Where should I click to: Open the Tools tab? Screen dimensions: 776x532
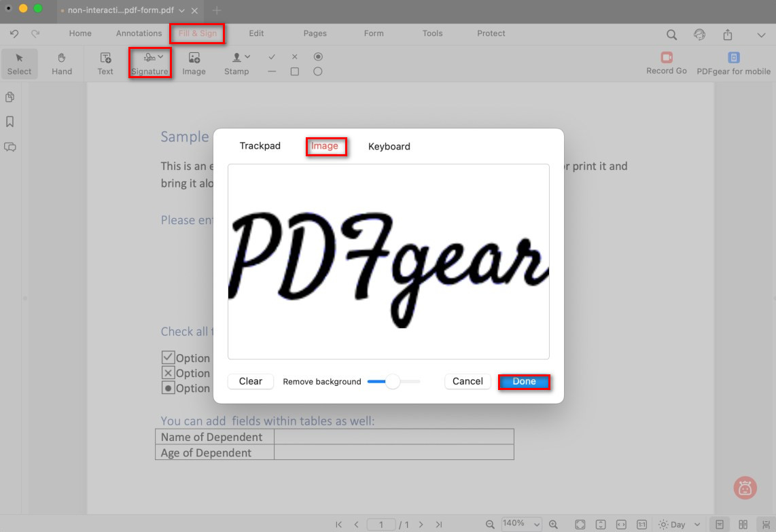coord(433,33)
